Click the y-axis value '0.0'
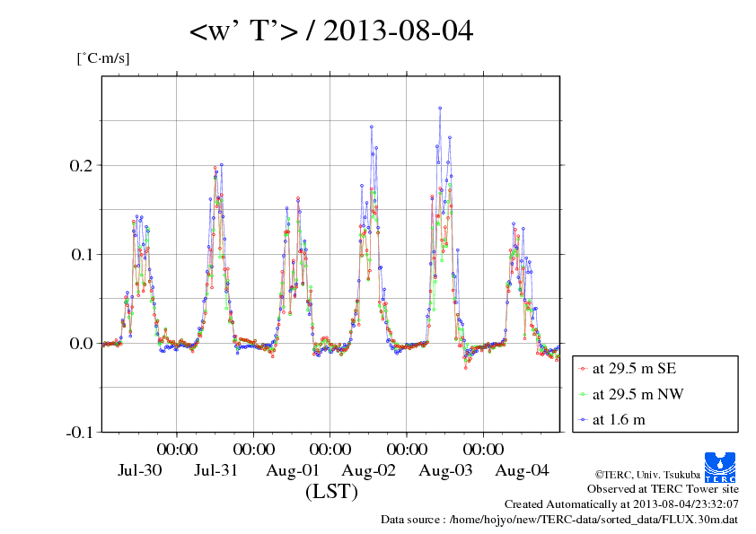This screenshot has width=756, height=534. coord(81,343)
